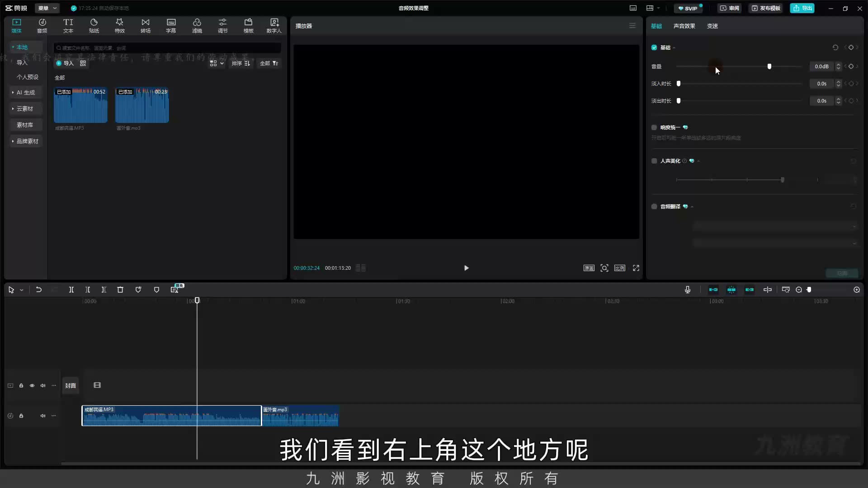
Task: Click the 音量 volume slider handle
Action: [x=769, y=66]
